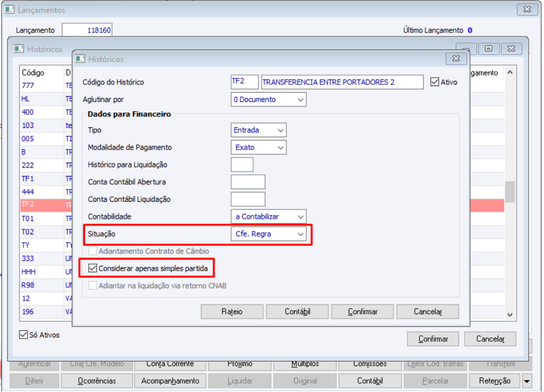The width and height of the screenshot is (544, 392).
Task: Click the list scrollbar up arrow
Action: [x=510, y=72]
